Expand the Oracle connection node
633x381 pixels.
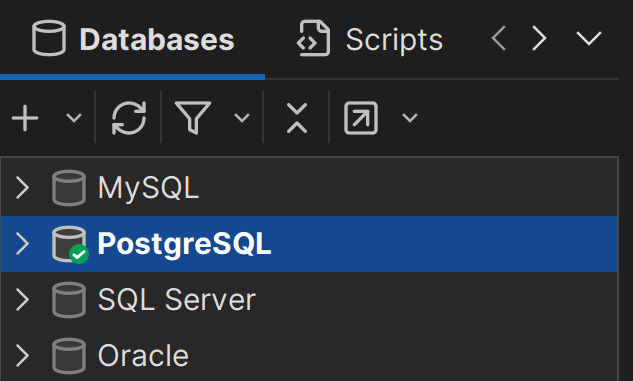coord(22,356)
